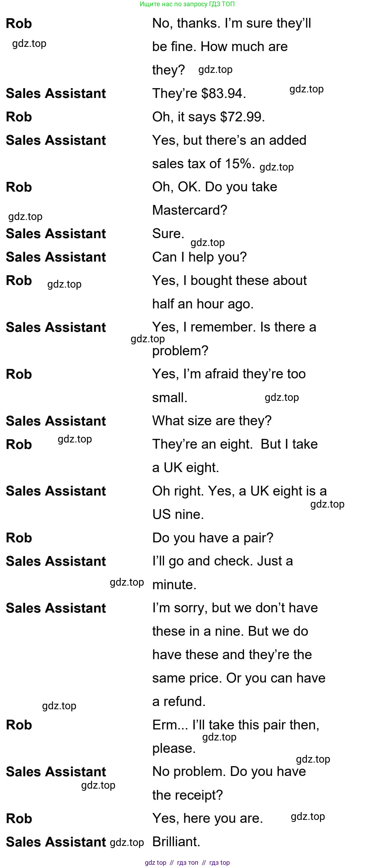Click the line "Oh, it says $72.99."
This screenshot has height=868, width=375.
click(208, 117)
